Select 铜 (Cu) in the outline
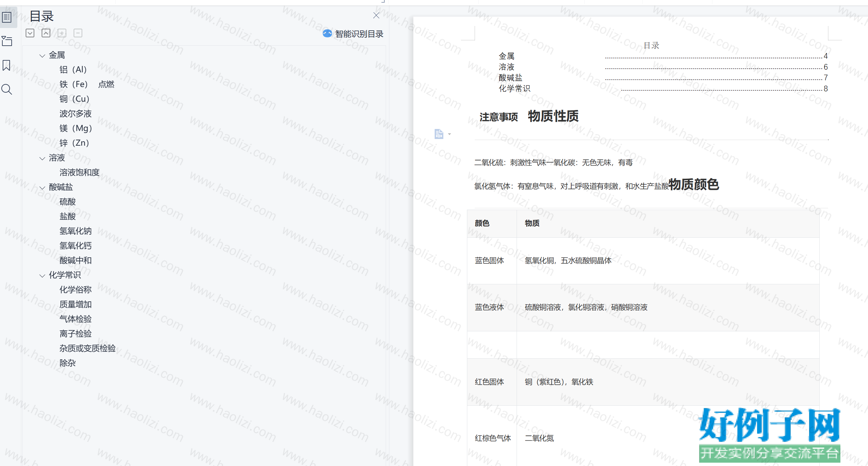This screenshot has height=466, width=868. point(75,99)
